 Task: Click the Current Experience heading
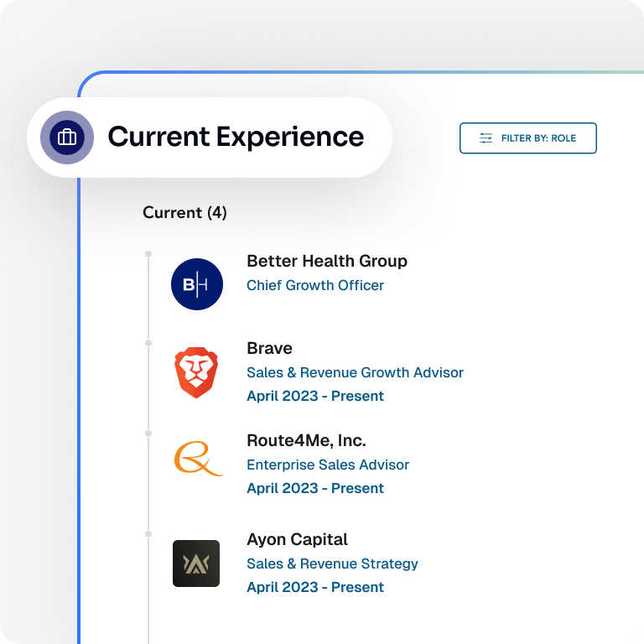(236, 137)
